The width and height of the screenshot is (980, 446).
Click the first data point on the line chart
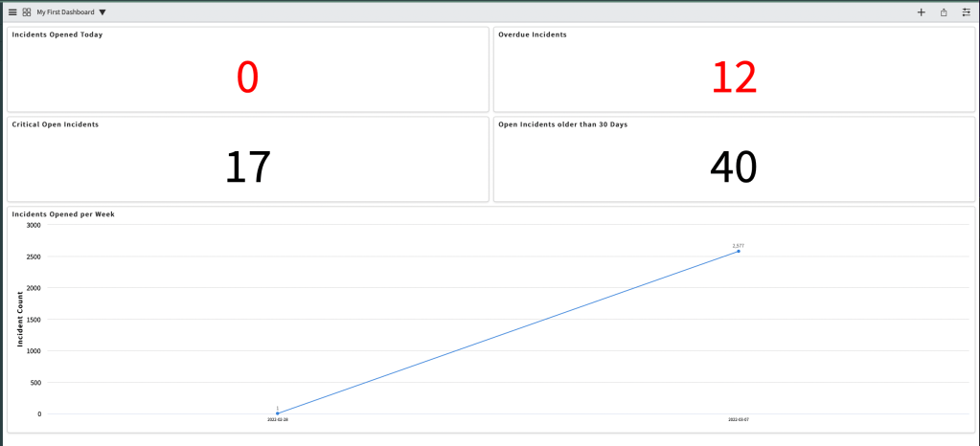point(278,413)
